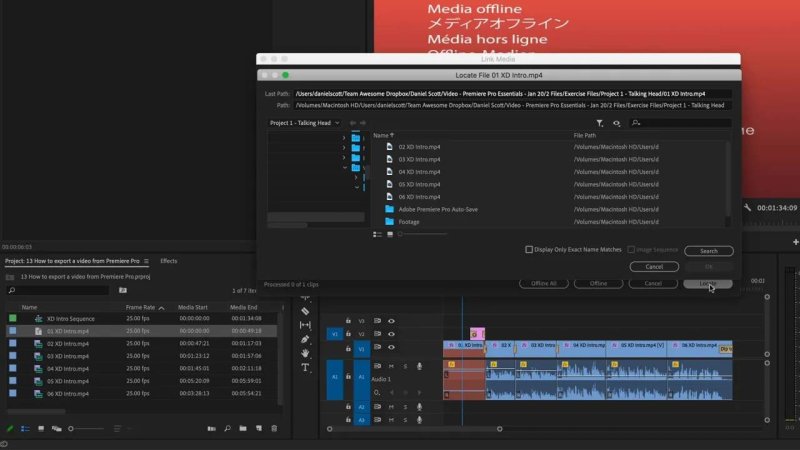
Task: Open Program monitor wrench settings
Action: (747, 208)
